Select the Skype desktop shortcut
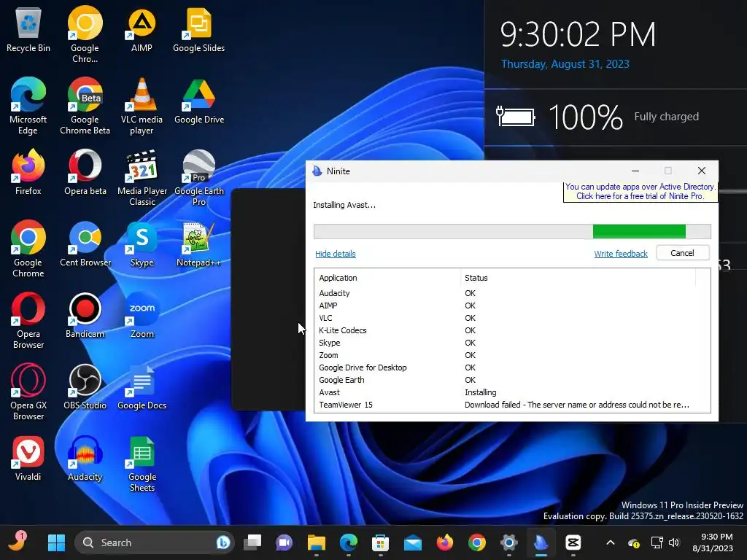The image size is (747, 560). (142, 244)
